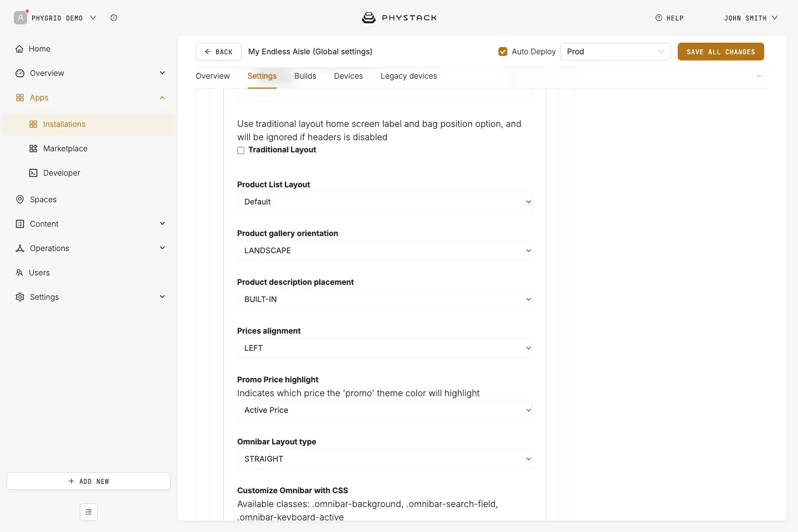Enable the Traditional Layout checkbox
The width and height of the screenshot is (798, 532).
pos(241,150)
